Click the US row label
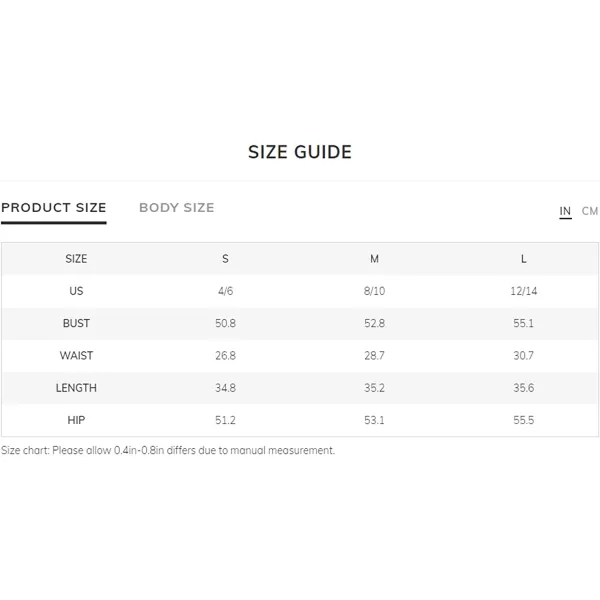The width and height of the screenshot is (600, 600). (76, 291)
